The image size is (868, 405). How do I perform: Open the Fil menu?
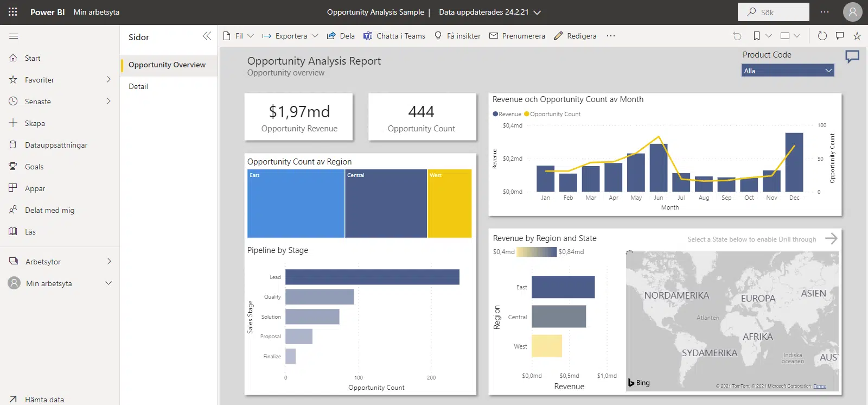point(239,36)
